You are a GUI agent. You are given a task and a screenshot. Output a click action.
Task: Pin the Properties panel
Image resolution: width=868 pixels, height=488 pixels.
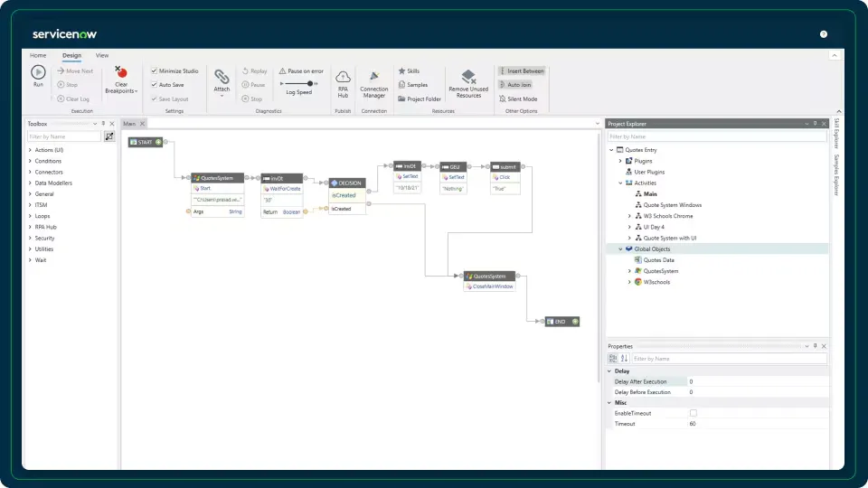coord(815,346)
